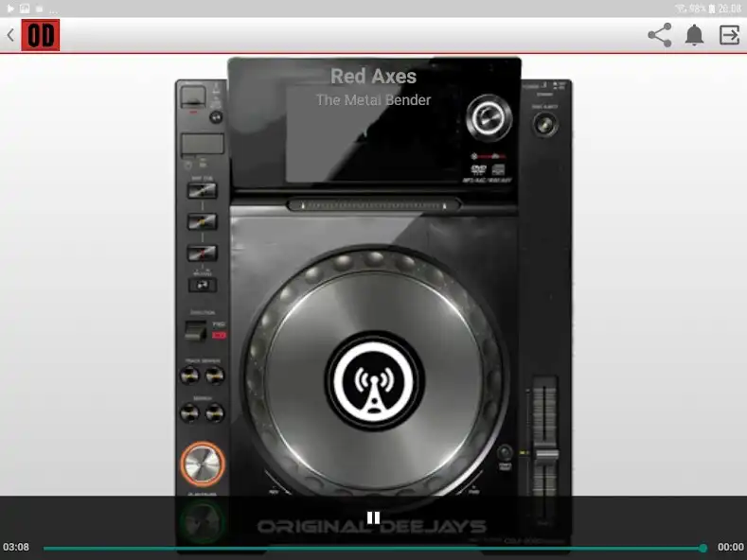747x560 pixels.
Task: Pause the playing stream
Action: pyautogui.click(x=373, y=517)
